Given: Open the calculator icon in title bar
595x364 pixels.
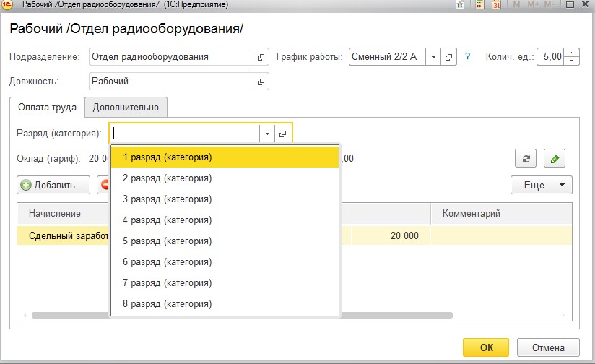Looking at the screenshot, I should [479, 5].
